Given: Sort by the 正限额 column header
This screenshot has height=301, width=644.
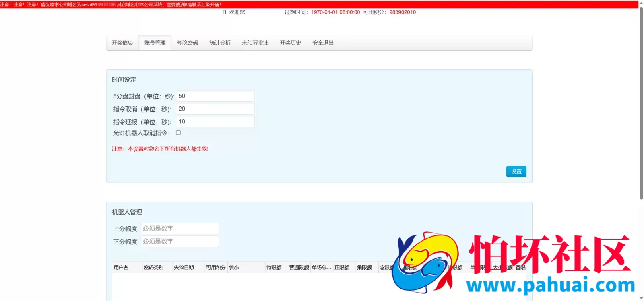Looking at the screenshot, I should [x=345, y=268].
